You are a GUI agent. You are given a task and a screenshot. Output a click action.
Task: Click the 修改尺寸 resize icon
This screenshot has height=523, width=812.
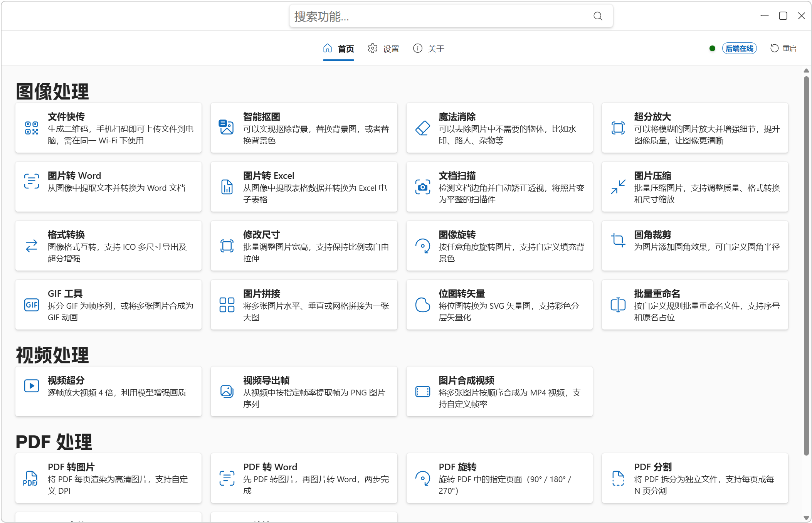227,246
